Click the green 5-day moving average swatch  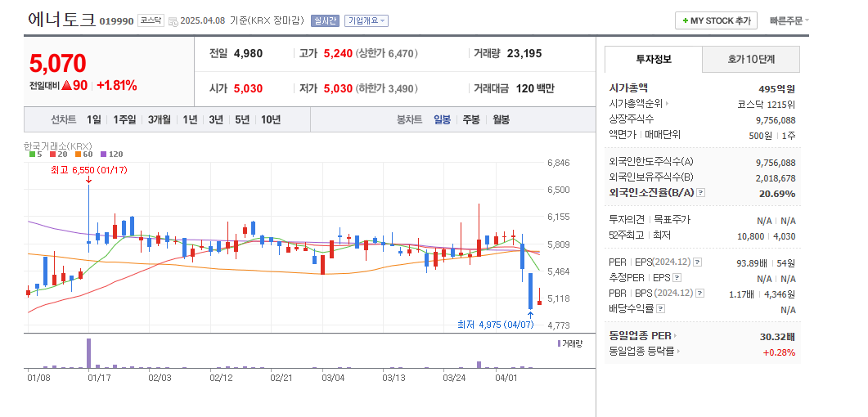coord(32,155)
